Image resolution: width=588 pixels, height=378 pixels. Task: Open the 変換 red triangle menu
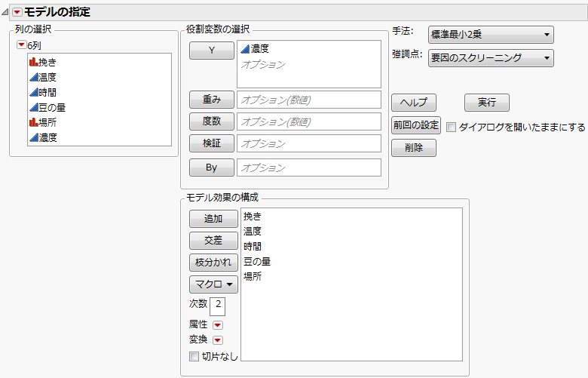pyautogui.click(x=218, y=340)
